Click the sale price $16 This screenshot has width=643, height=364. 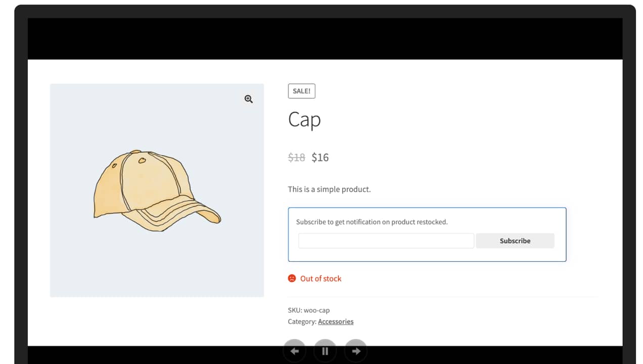pos(320,157)
